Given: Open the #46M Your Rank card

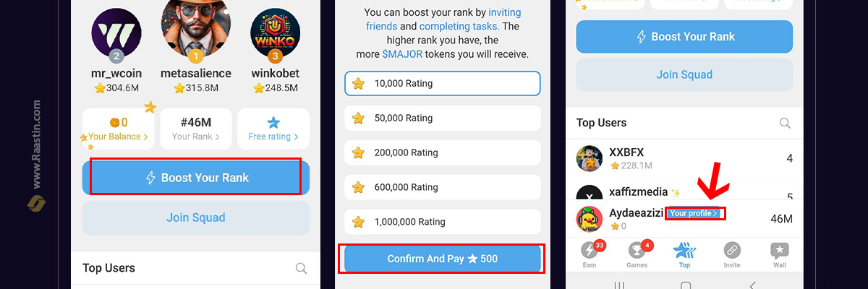Looking at the screenshot, I should (x=195, y=129).
